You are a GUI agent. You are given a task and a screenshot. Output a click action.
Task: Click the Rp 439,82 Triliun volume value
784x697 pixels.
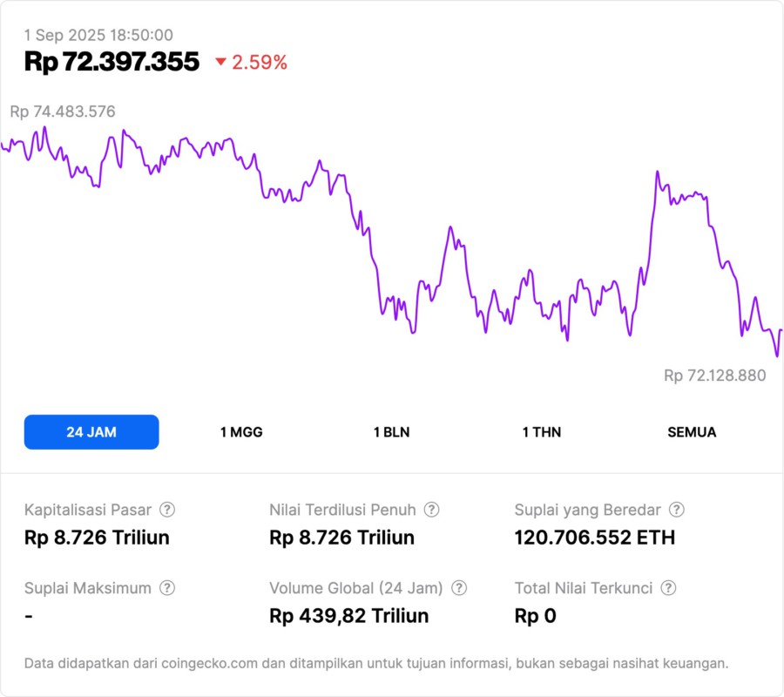tap(349, 616)
